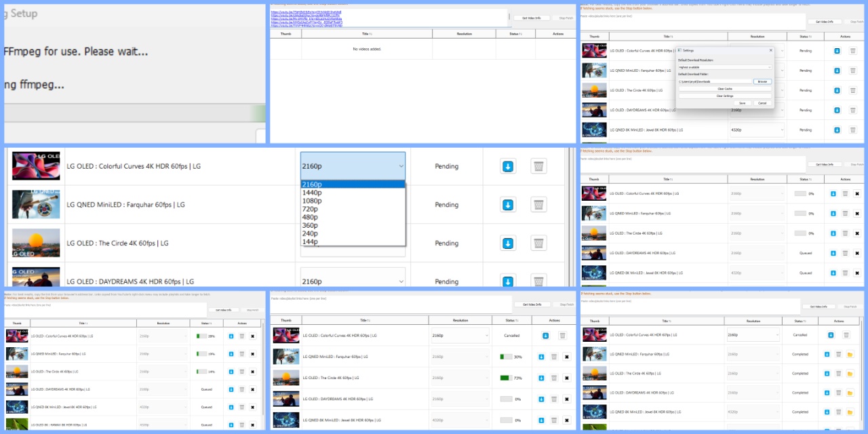Click The Circle sun thumbnail in the enlarged list
This screenshot has width=868, height=434.
(36, 243)
